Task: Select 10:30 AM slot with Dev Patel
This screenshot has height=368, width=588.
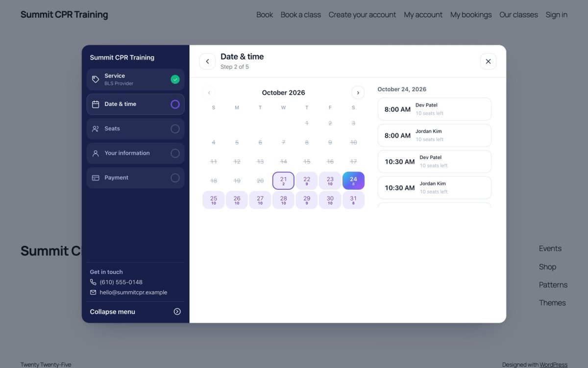Action: click(435, 161)
